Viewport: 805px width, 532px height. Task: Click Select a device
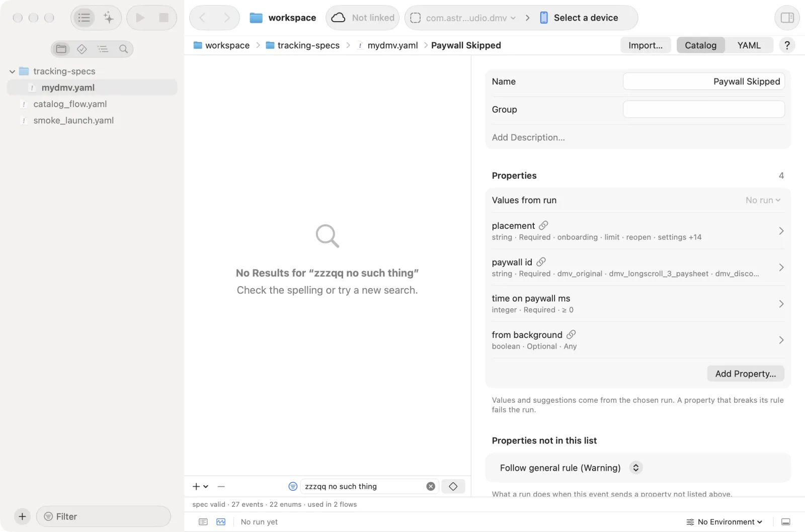tap(579, 18)
